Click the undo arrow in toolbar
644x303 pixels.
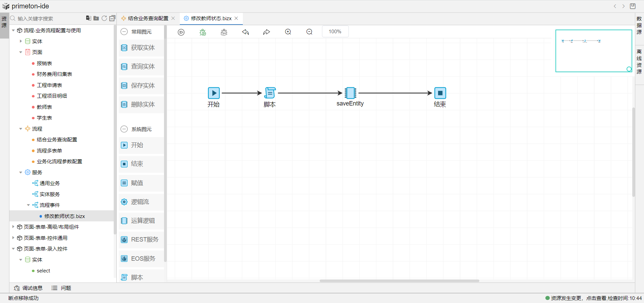point(246,32)
